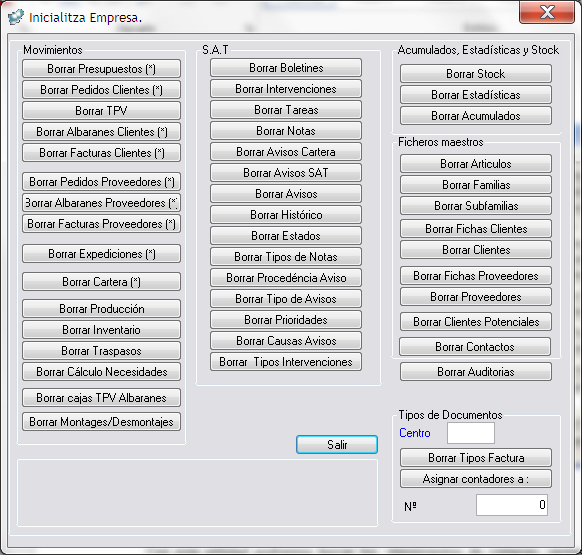Select Borrar Articulos button
582x555 pixels.
[x=476, y=164]
